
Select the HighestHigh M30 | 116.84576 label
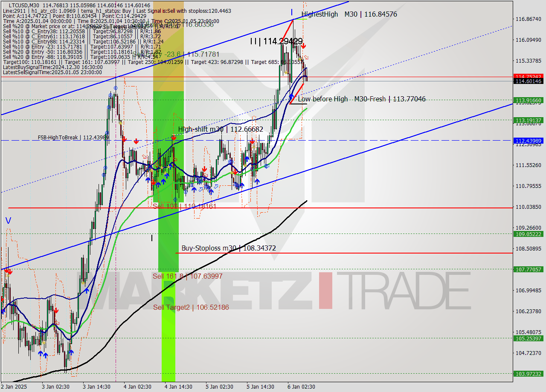coord(349,14)
